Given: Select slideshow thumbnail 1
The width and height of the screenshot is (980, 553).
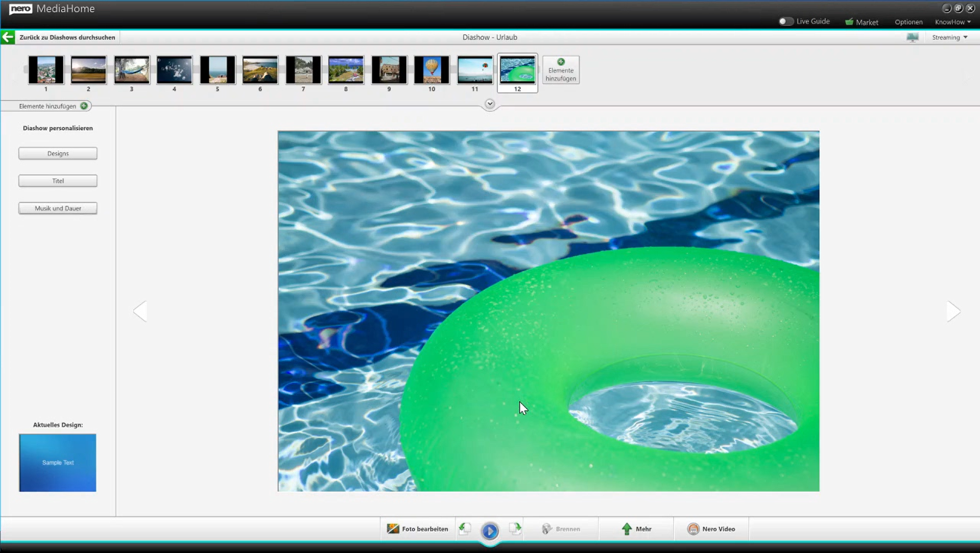Looking at the screenshot, I should [x=46, y=69].
